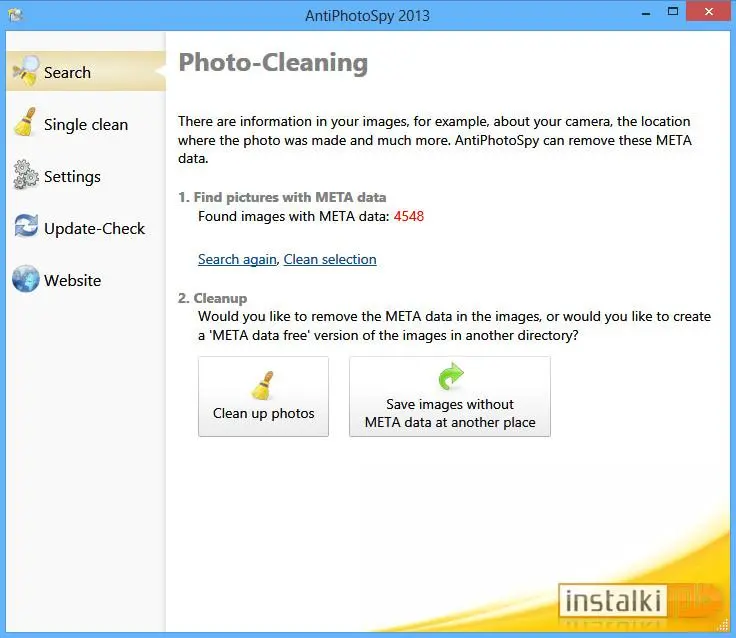Close the AntiPhotoSpy window
The image size is (736, 638).
pyautogui.click(x=708, y=11)
